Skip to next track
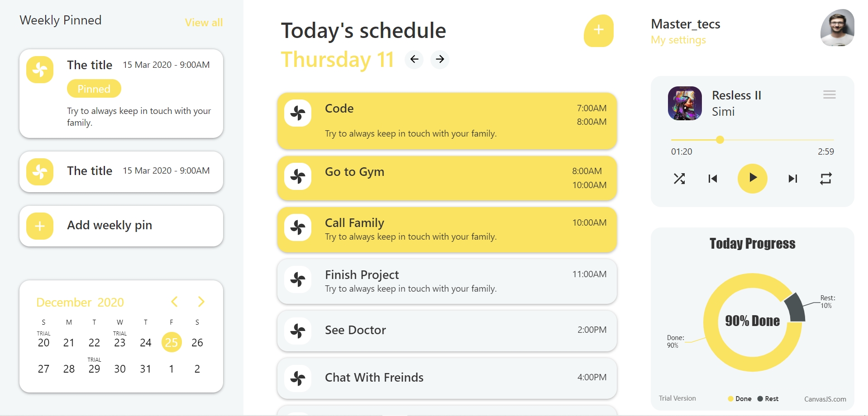The height and width of the screenshot is (416, 868). tap(792, 179)
